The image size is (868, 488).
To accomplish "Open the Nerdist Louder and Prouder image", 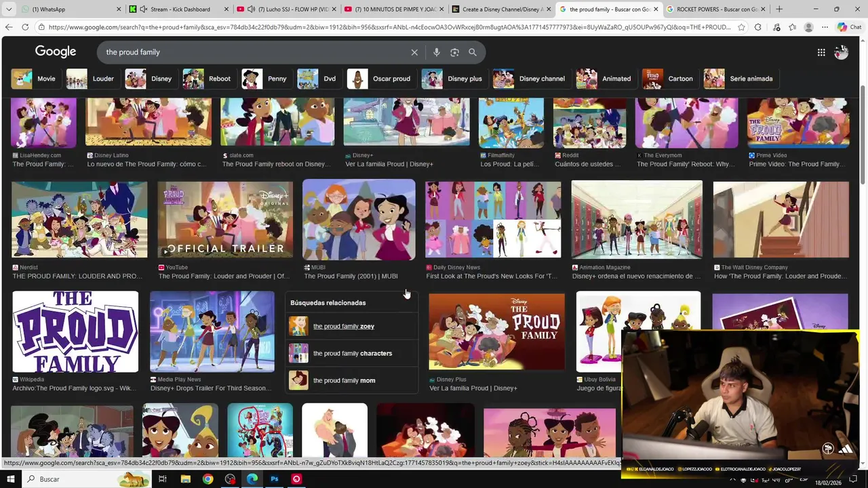I will 79,220.
